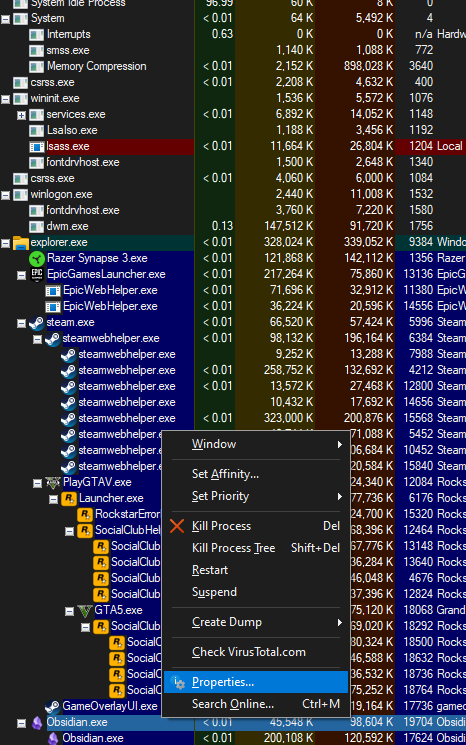Image resolution: width=466 pixels, height=745 pixels.
Task: Select EpicWebHelper.exe row with PID 11380
Action: pos(233,290)
